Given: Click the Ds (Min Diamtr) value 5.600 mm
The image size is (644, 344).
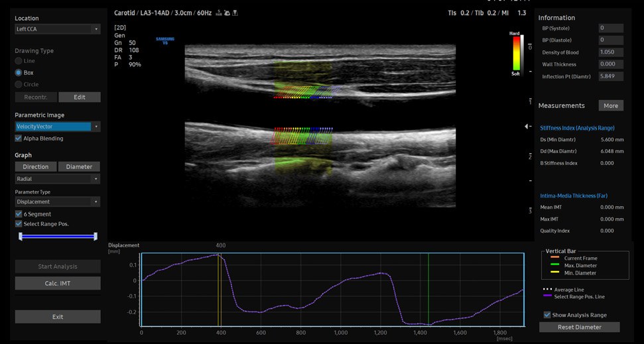Looking at the screenshot, I should pos(612,140).
